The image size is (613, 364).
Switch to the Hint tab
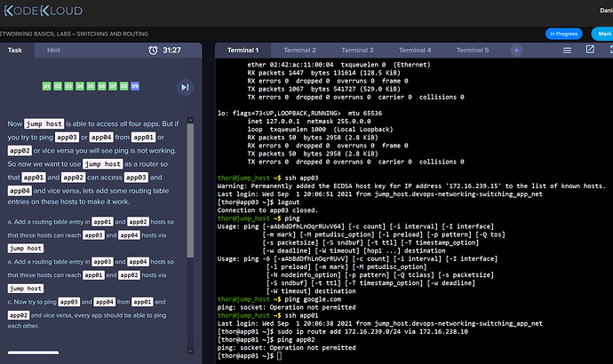54,51
